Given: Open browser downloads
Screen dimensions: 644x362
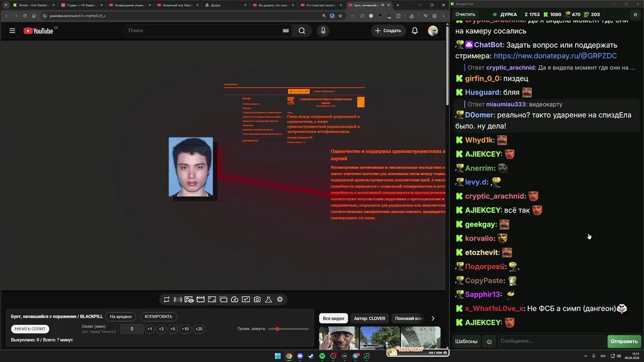Looking at the screenshot, I should pos(412,16).
